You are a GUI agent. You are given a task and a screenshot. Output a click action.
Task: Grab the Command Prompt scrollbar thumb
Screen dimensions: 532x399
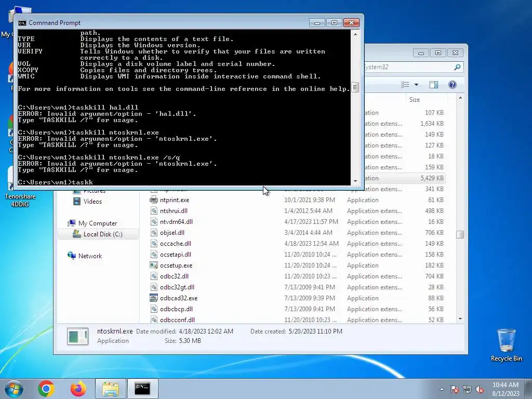355,87
